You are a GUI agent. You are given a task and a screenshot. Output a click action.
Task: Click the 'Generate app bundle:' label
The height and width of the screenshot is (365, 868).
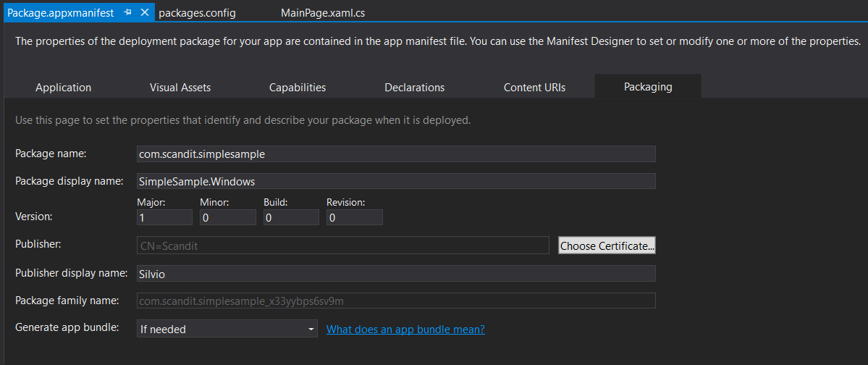[x=67, y=327]
